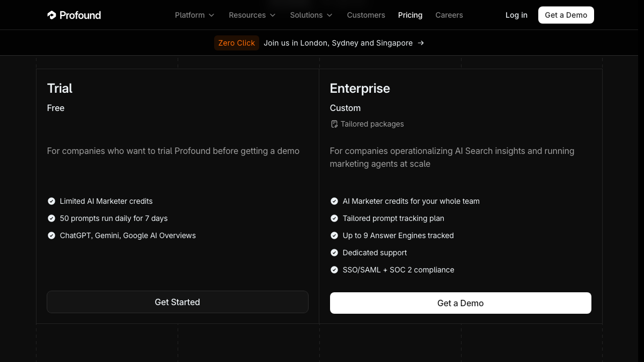Open the London, Sydney and Singapore announcement
The image size is (644, 362).
[338, 43]
